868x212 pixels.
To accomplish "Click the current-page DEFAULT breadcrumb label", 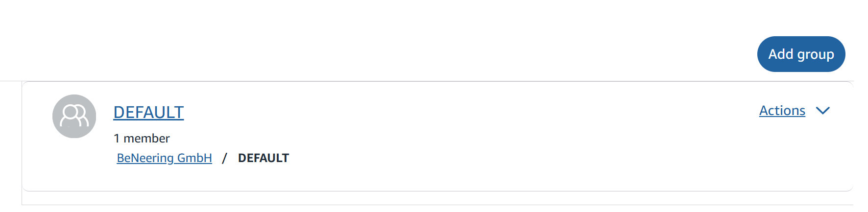I will click(264, 158).
